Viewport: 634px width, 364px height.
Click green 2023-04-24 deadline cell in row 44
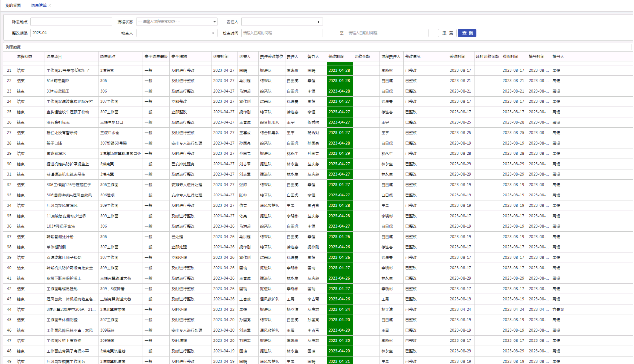[339, 310]
